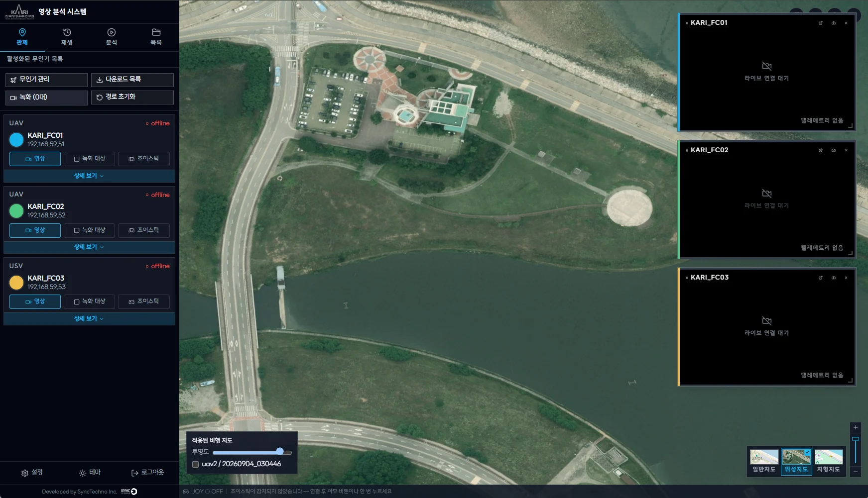868x498 pixels.
Task: Zoom out the map with the minus button
Action: (x=856, y=471)
